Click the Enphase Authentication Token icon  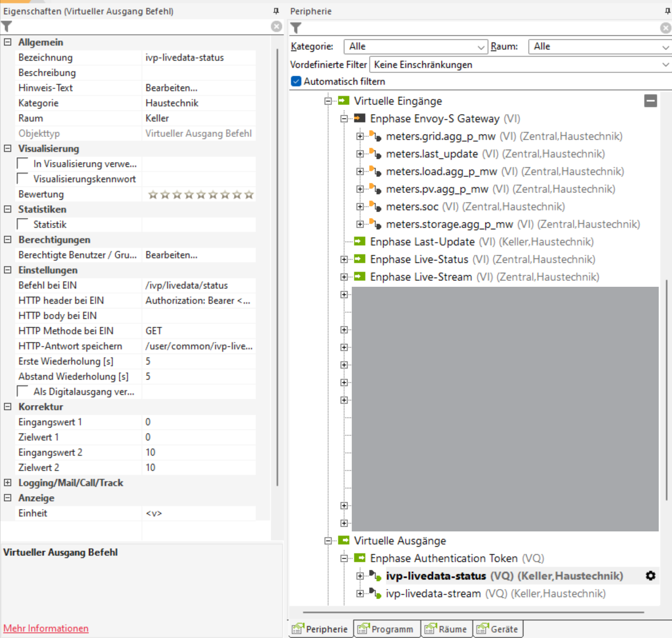(360, 558)
